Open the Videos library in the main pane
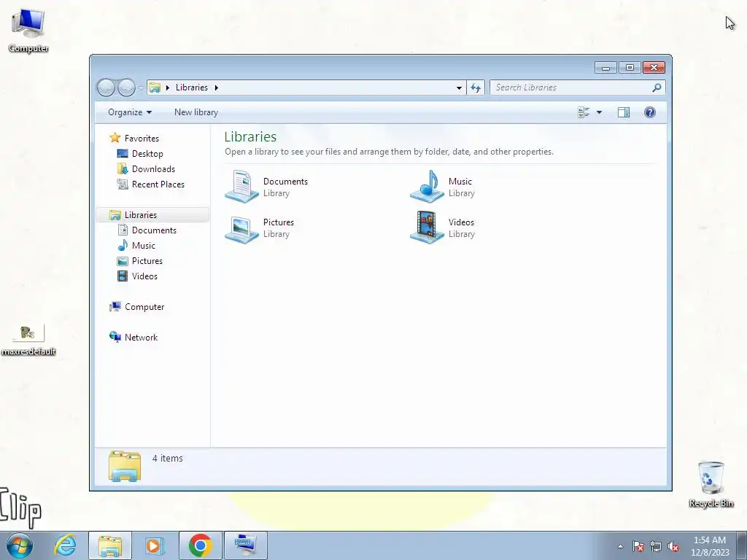Viewport: 747px width, 560px height. click(443, 227)
